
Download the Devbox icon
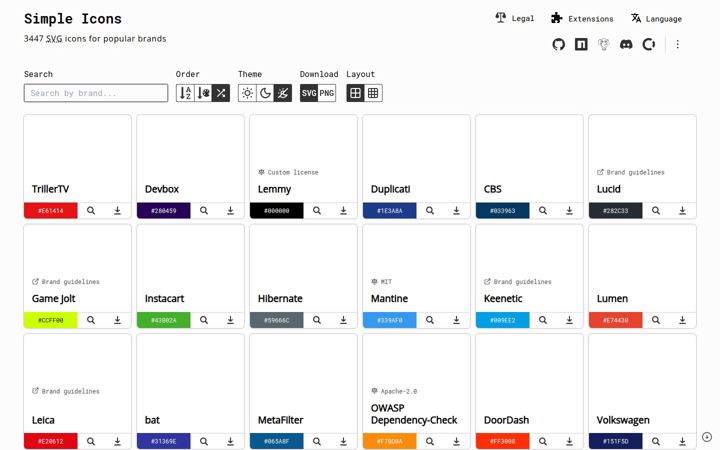[231, 211]
